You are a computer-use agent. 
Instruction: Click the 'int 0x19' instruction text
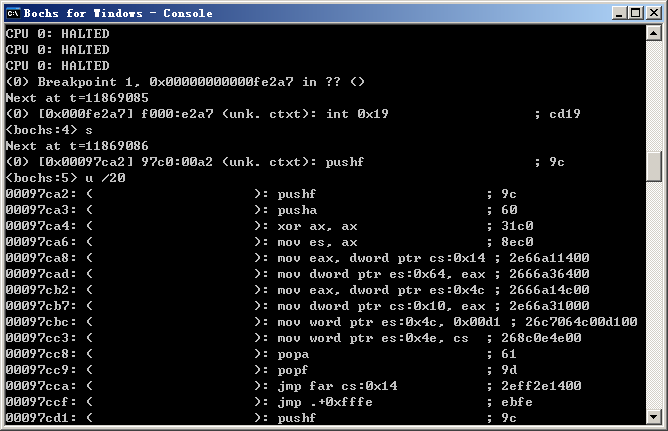(357, 114)
